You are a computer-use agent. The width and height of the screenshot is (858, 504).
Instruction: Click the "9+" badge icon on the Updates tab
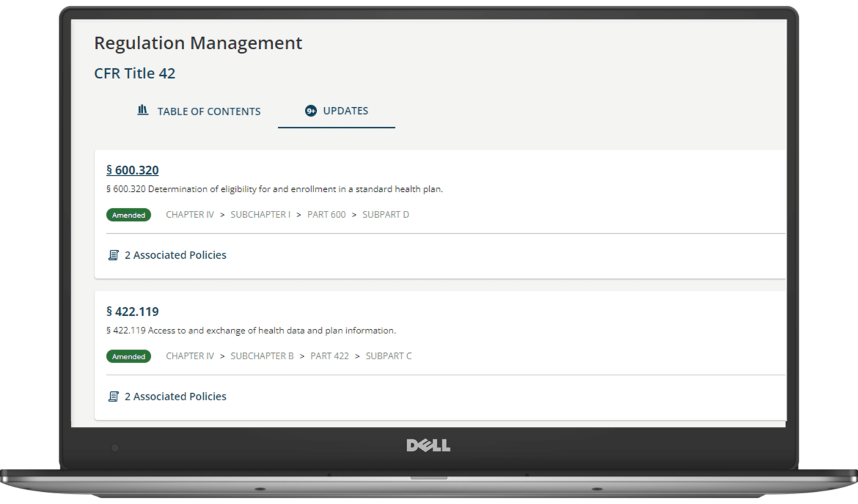click(x=311, y=110)
